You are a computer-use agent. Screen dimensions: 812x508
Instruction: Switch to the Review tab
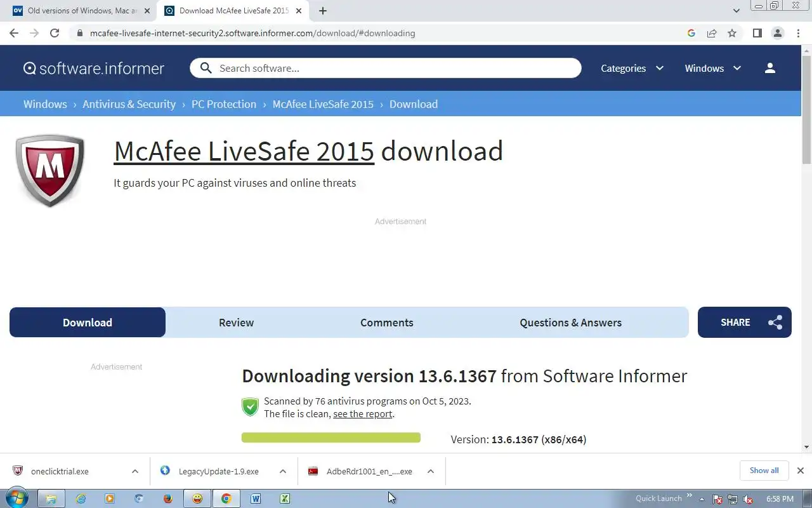(x=237, y=323)
